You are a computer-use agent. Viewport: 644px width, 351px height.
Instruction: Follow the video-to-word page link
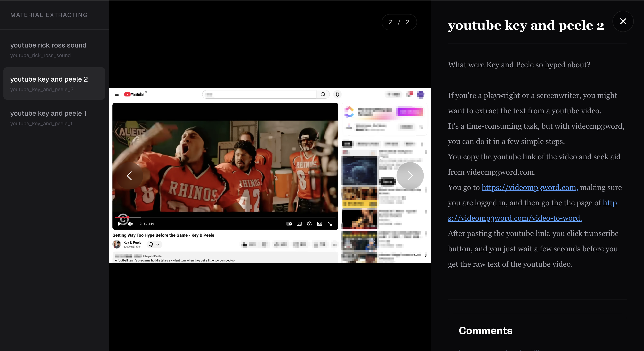(x=515, y=218)
